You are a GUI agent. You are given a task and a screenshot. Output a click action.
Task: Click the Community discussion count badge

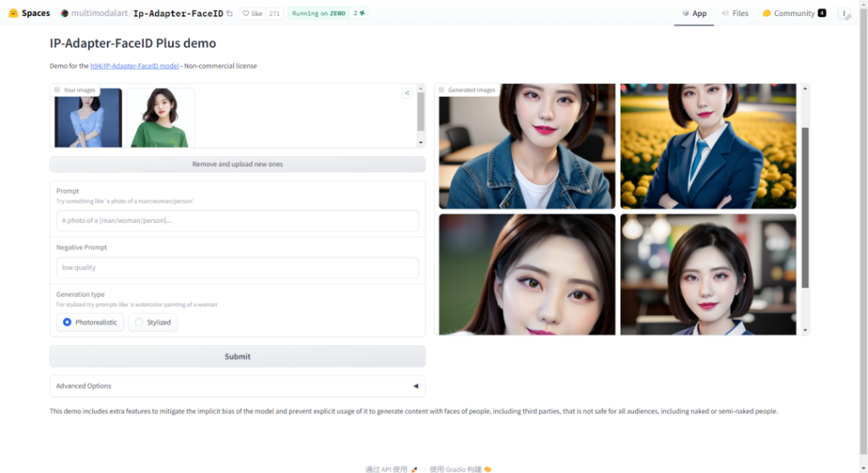(x=822, y=14)
